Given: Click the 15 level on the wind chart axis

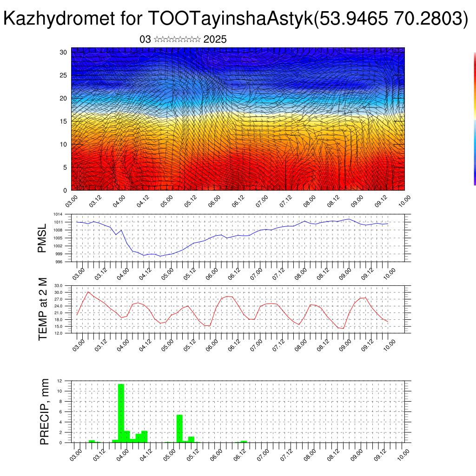Looking at the screenshot, I should pyautogui.click(x=63, y=121).
